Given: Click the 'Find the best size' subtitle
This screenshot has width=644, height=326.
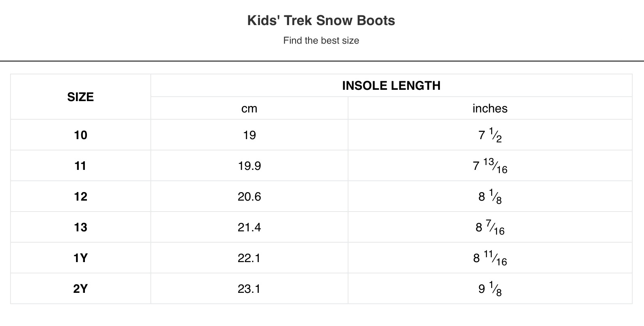Looking at the screenshot, I should tap(321, 40).
